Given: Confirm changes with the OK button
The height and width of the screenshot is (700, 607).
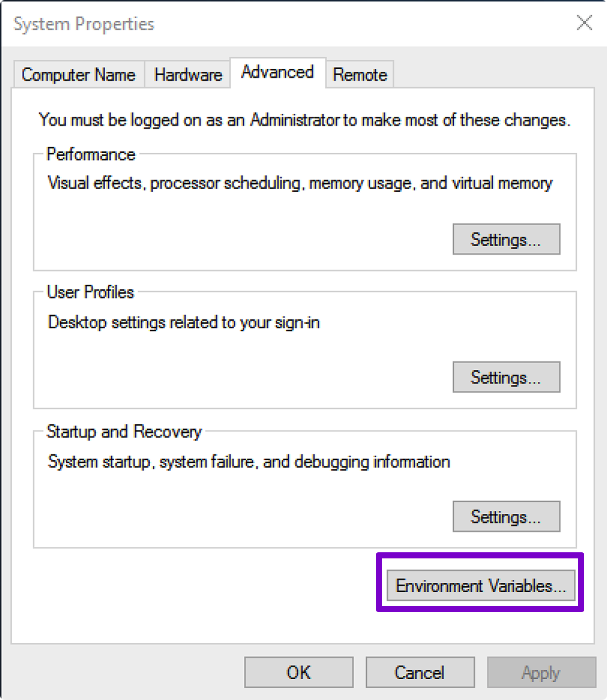Looking at the screenshot, I should [x=298, y=672].
